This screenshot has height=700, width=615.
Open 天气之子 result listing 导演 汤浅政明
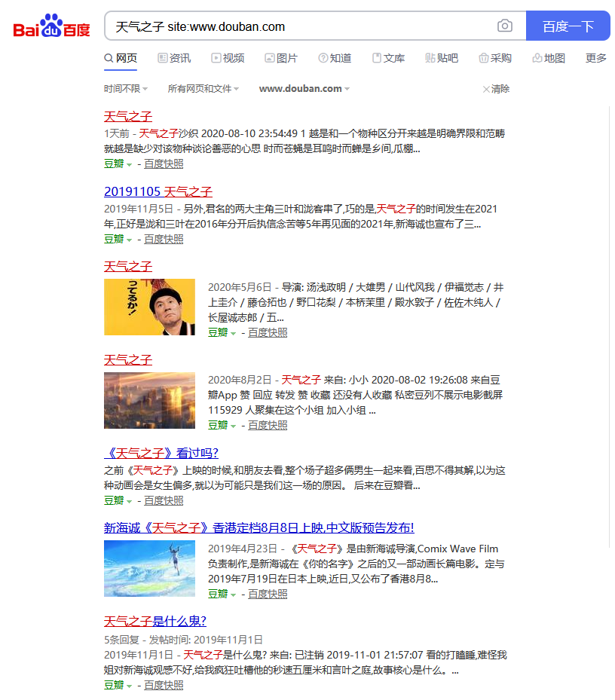pyautogui.click(x=128, y=267)
